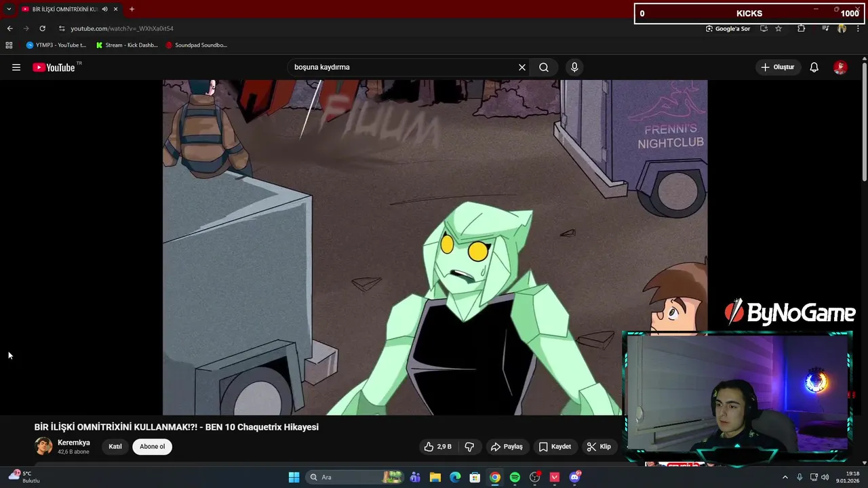This screenshot has width=868, height=488.
Task: Click the Katıl join button
Action: pos(115,447)
